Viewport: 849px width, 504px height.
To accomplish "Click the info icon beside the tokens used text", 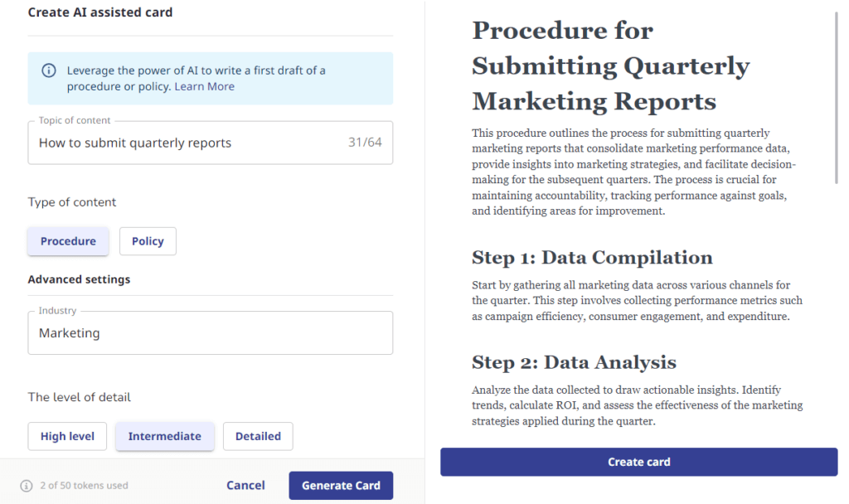I will coord(27,486).
